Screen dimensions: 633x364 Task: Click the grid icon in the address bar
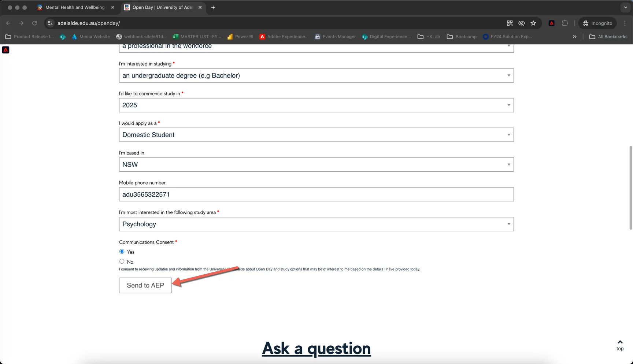tap(510, 23)
